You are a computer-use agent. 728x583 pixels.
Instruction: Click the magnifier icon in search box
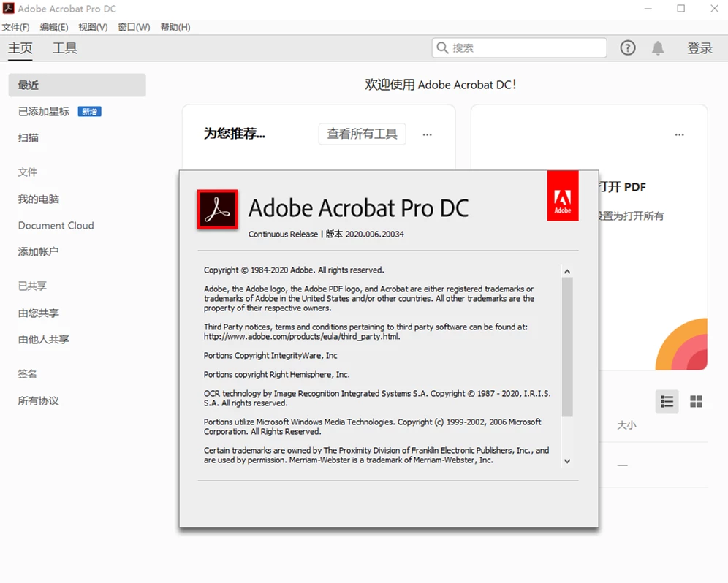(x=442, y=47)
